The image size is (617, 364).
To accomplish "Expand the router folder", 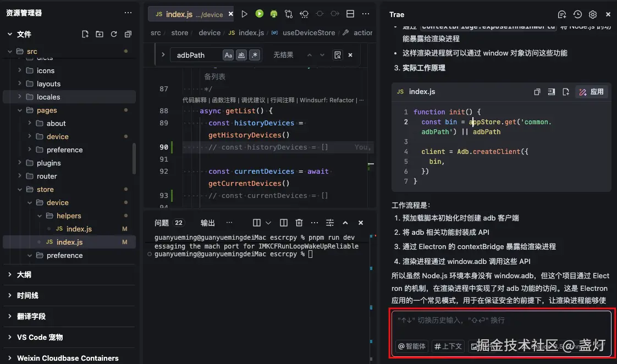I will tap(19, 176).
